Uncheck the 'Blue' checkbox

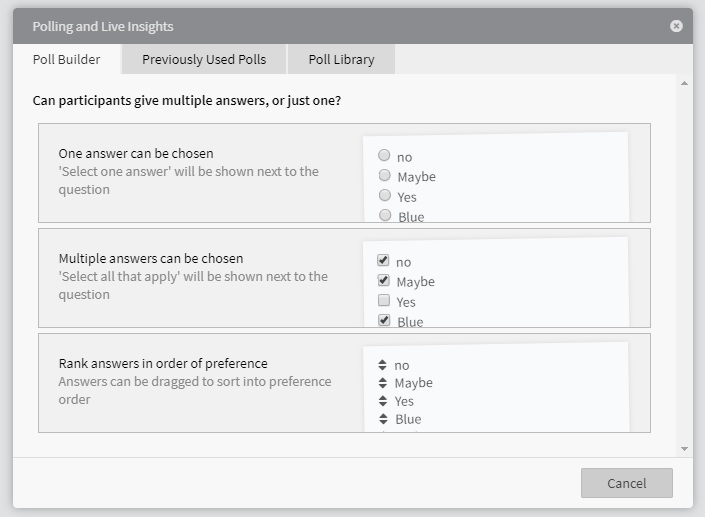[x=383, y=320]
